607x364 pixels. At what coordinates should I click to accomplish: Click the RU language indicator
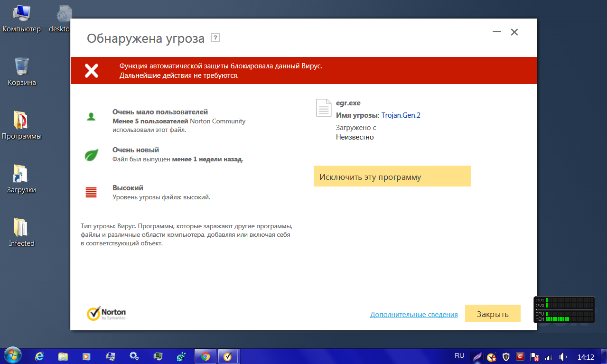coord(459,355)
